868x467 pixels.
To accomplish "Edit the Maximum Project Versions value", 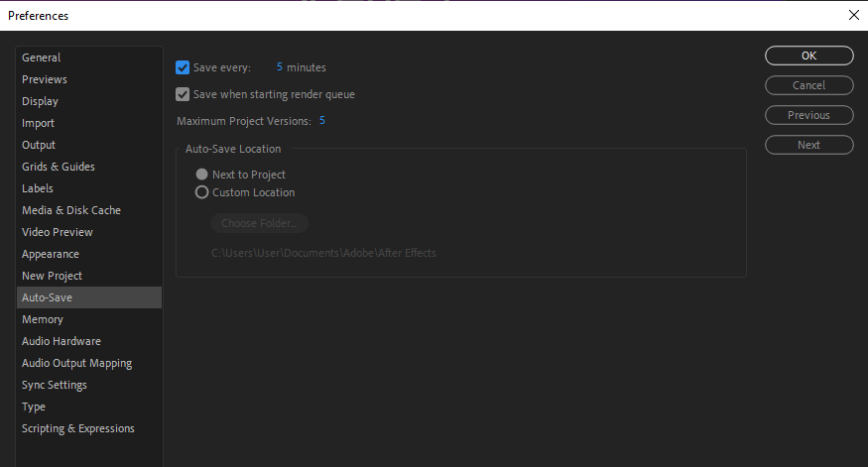I will 322,121.
